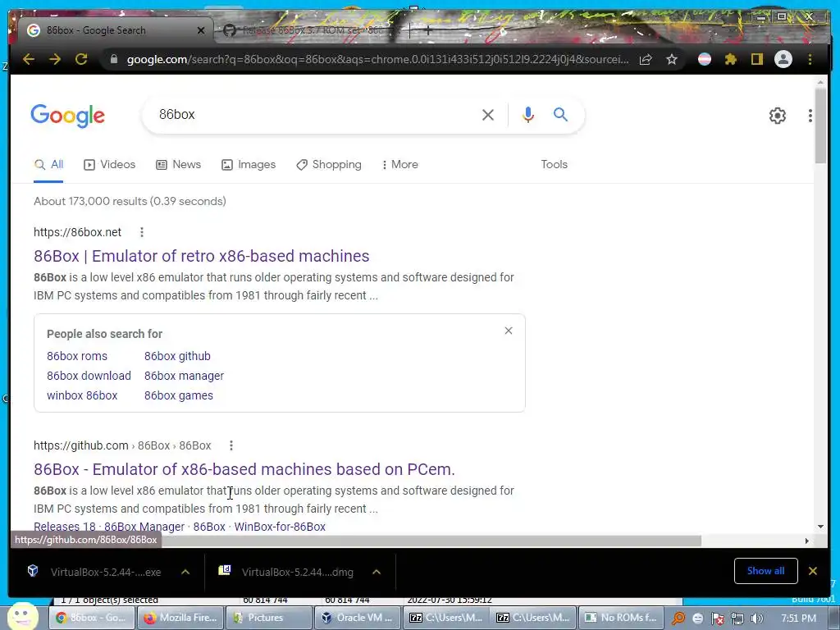Search for 86box github

click(x=177, y=356)
